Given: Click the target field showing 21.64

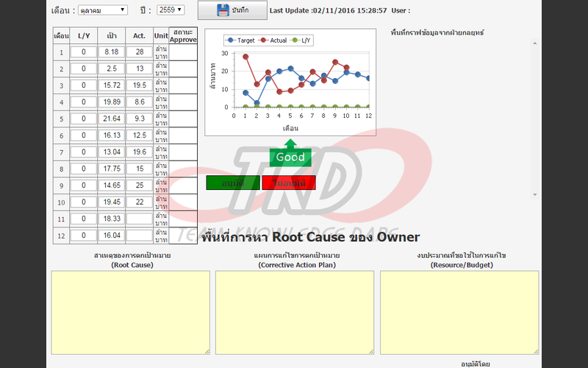Looking at the screenshot, I should (x=112, y=118).
